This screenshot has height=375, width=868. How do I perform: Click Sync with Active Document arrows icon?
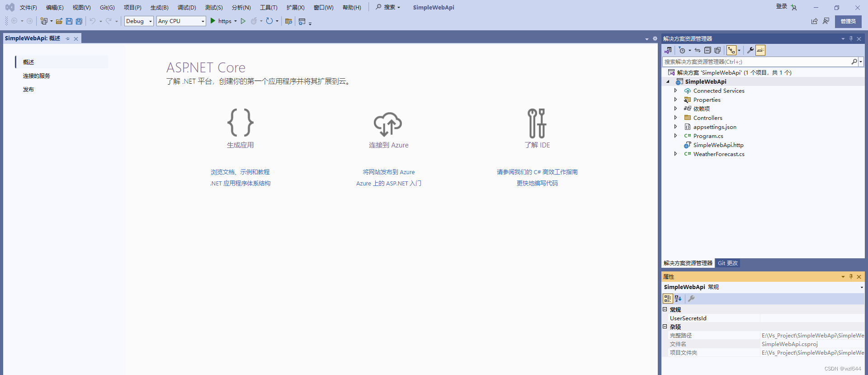click(698, 50)
